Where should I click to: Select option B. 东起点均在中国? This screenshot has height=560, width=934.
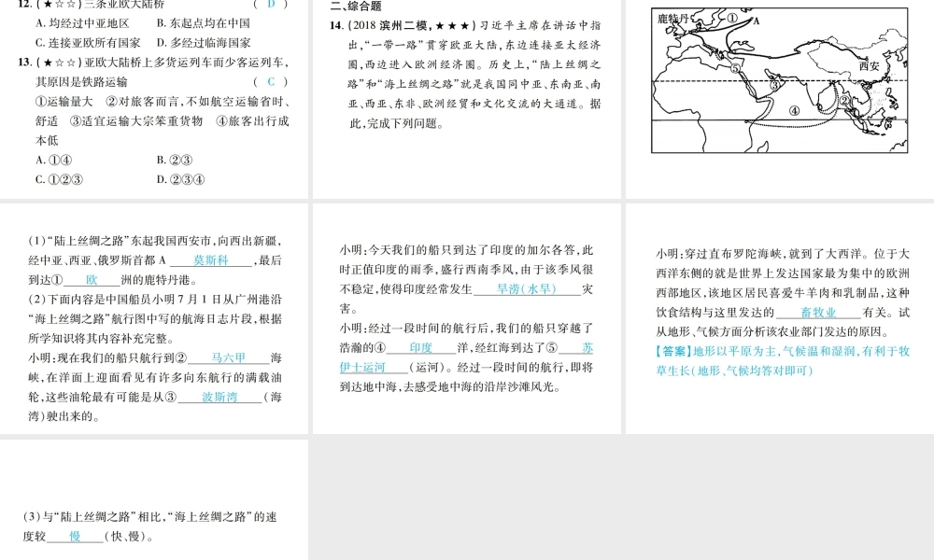click(x=203, y=23)
